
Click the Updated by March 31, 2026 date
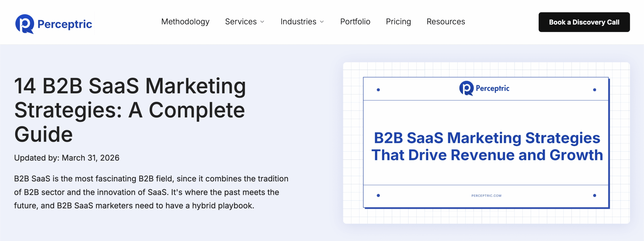pyautogui.click(x=67, y=158)
